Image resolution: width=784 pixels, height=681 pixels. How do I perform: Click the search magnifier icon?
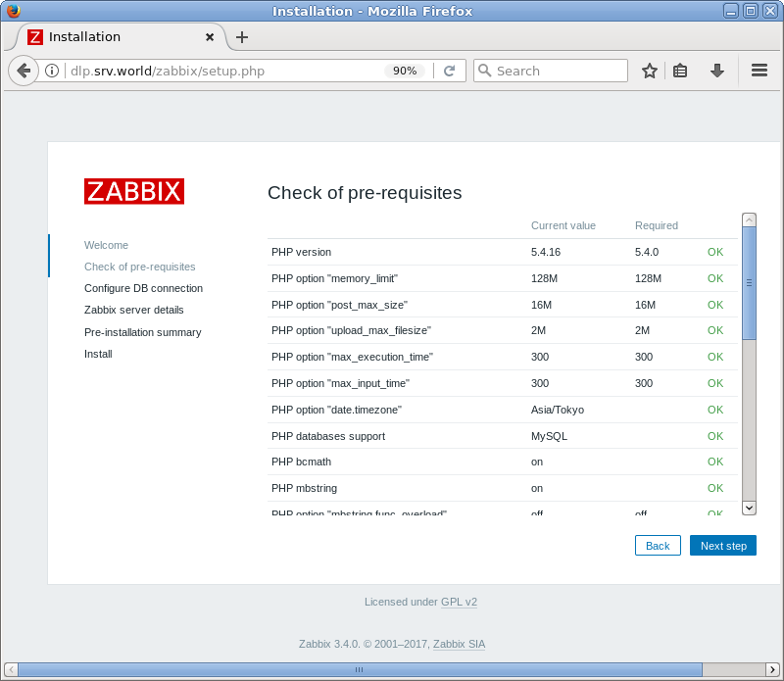[484, 71]
